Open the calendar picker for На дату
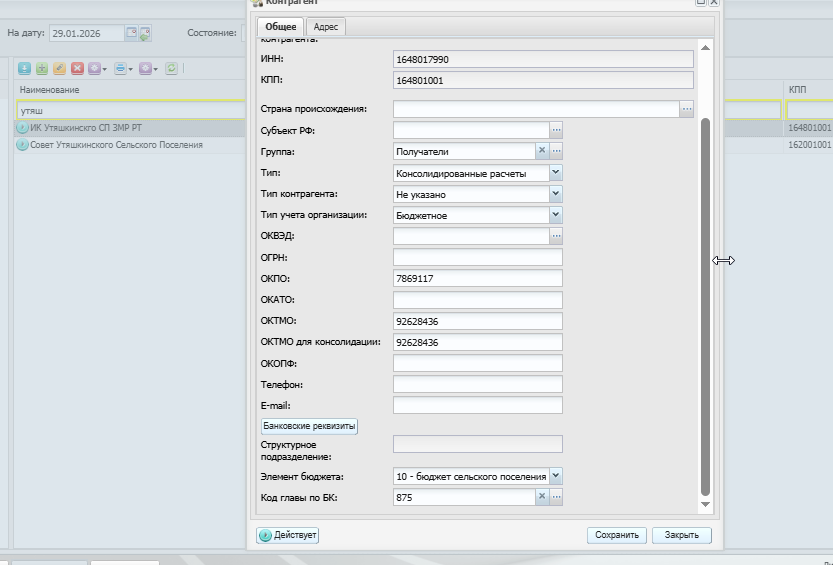This screenshot has height=565, width=833. (131, 32)
